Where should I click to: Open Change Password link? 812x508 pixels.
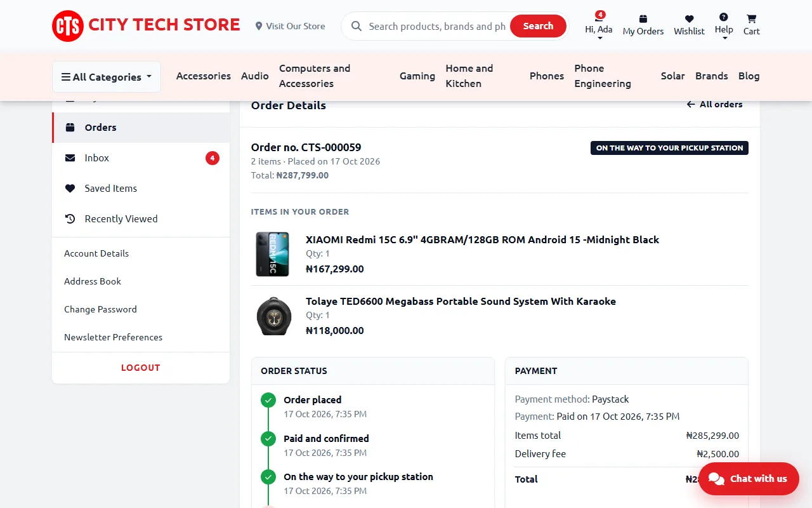coord(100,309)
